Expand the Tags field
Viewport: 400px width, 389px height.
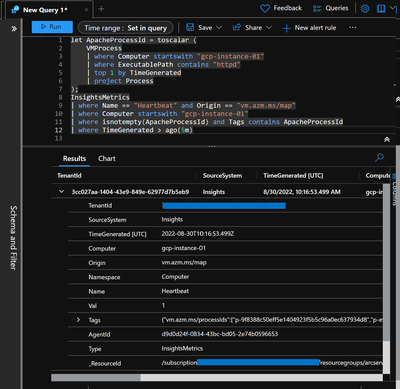78,320
